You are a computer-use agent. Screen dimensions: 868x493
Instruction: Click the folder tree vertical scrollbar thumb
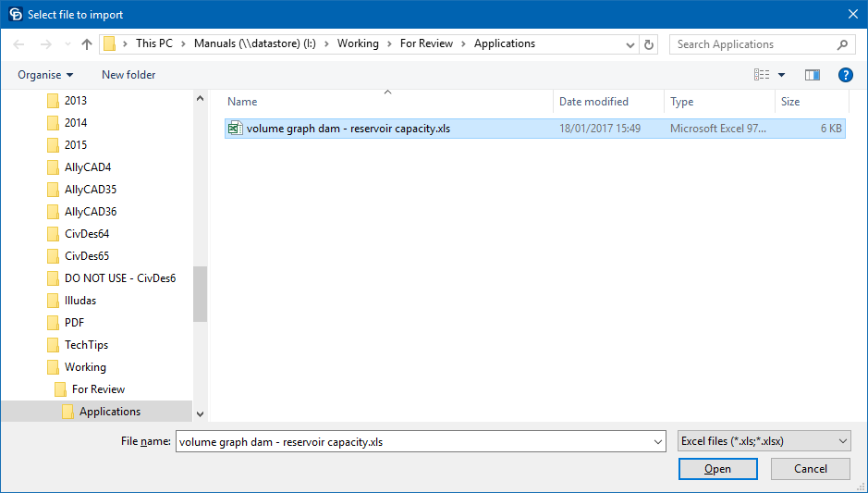(x=200, y=294)
